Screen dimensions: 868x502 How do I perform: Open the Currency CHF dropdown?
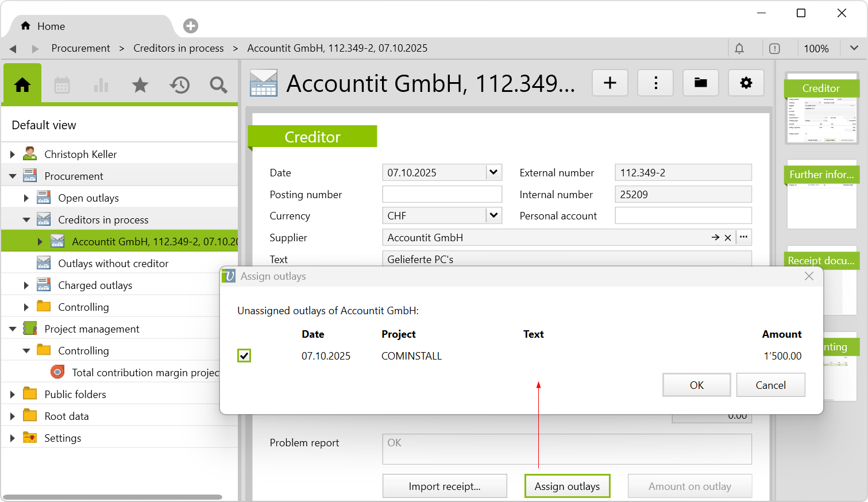pos(493,216)
